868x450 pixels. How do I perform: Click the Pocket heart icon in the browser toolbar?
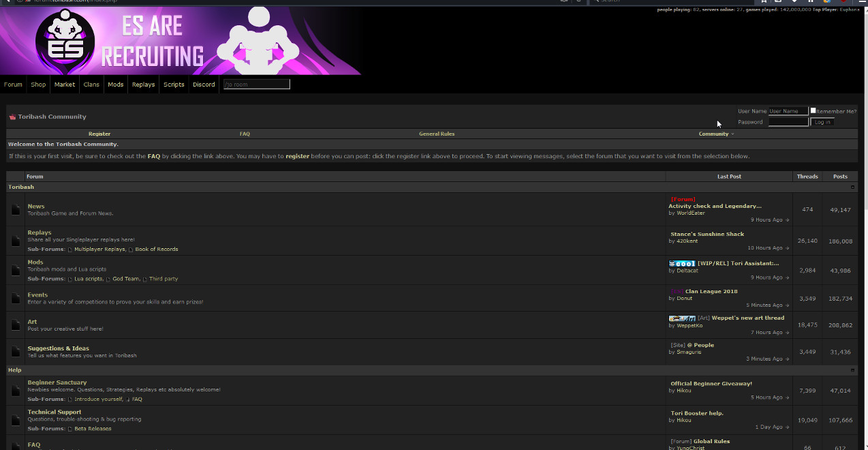coord(844,2)
